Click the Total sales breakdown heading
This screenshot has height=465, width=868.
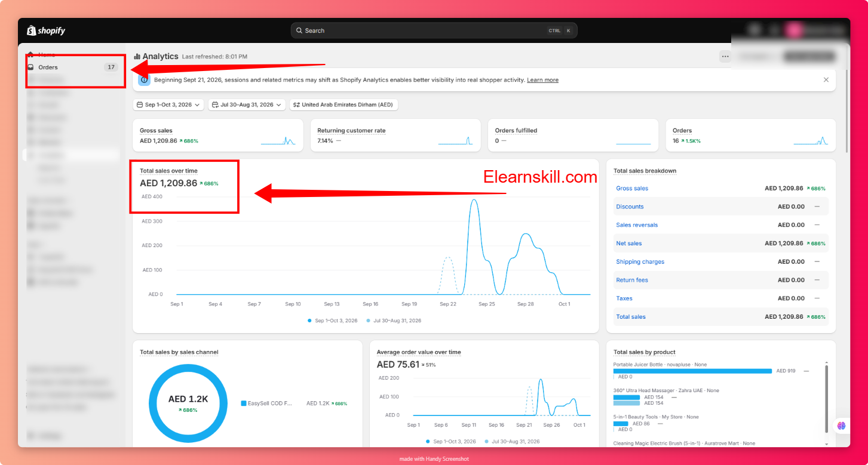pos(645,171)
